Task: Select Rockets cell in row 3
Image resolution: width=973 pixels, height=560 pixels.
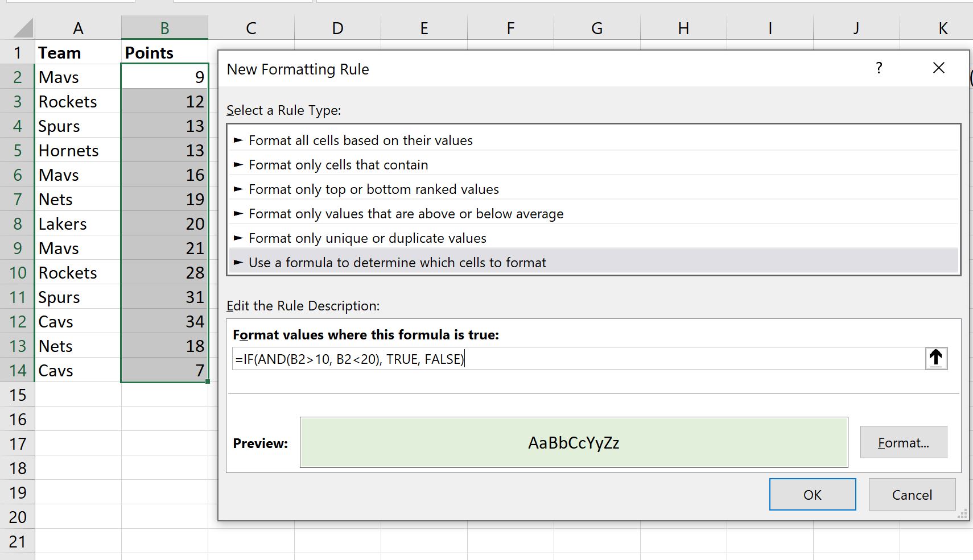Action: tap(78, 101)
